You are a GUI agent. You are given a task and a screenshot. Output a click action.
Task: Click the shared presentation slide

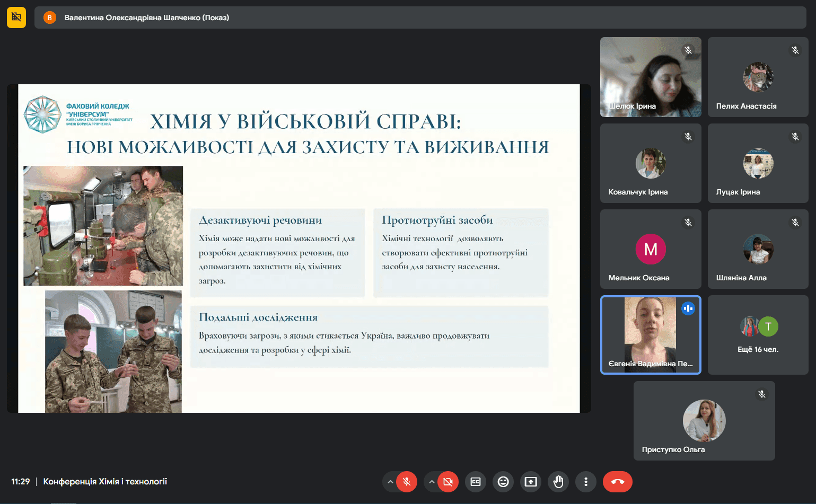[x=299, y=249]
